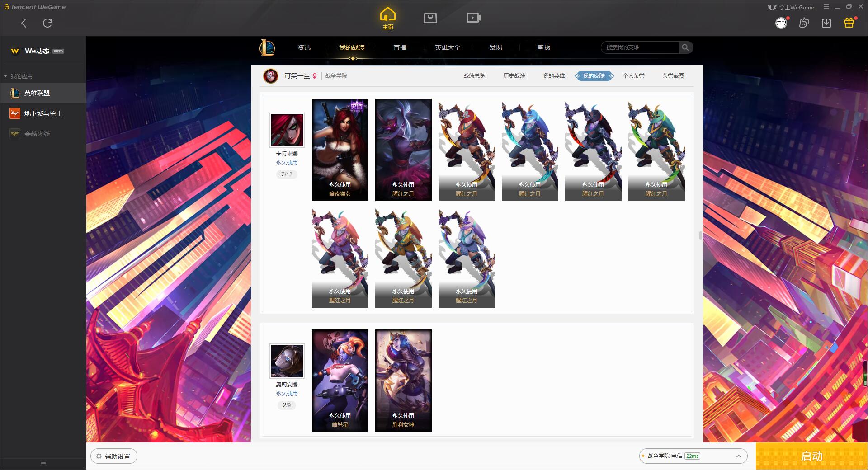Focus the 搜索我的英雄 search field
Viewport: 868px width, 470px height.
[x=640, y=47]
